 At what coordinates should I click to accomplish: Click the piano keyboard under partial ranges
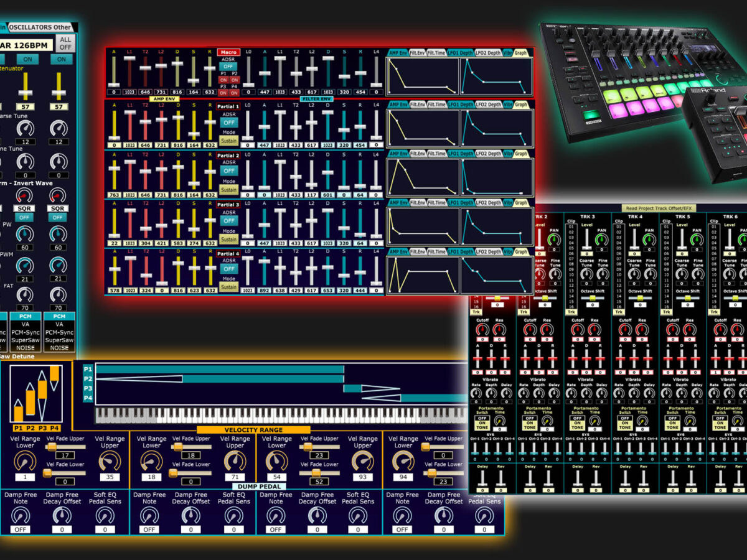280,415
